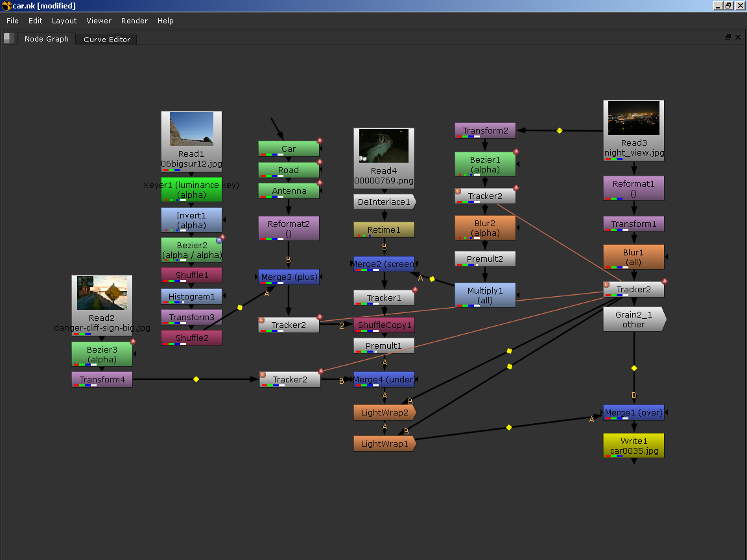The image size is (747, 560).
Task: Float the Node Graph pane with the restore icon
Action: (728, 38)
